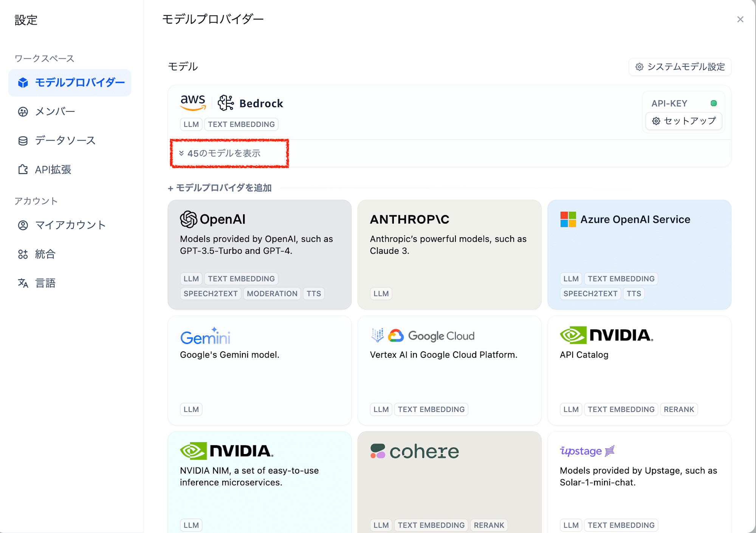
Task: Click SPEECH2TEXT tag on Azure card
Action: [590, 294]
